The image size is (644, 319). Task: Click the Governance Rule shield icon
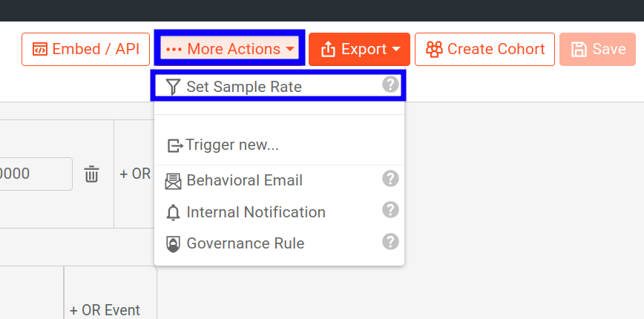(x=173, y=244)
